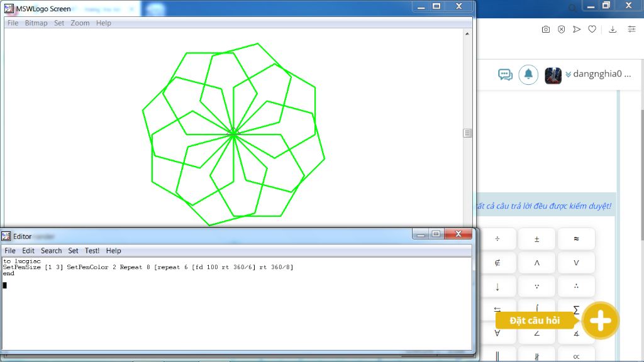Insert the therefore ∴ symbol

[x=576, y=287]
